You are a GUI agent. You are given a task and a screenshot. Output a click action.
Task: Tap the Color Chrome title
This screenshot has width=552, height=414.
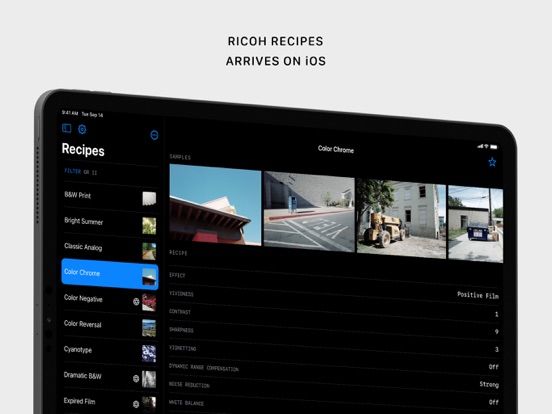[336, 149]
